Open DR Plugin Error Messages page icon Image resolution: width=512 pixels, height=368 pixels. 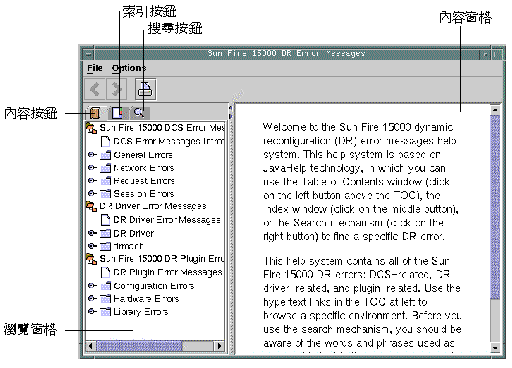pos(105,272)
